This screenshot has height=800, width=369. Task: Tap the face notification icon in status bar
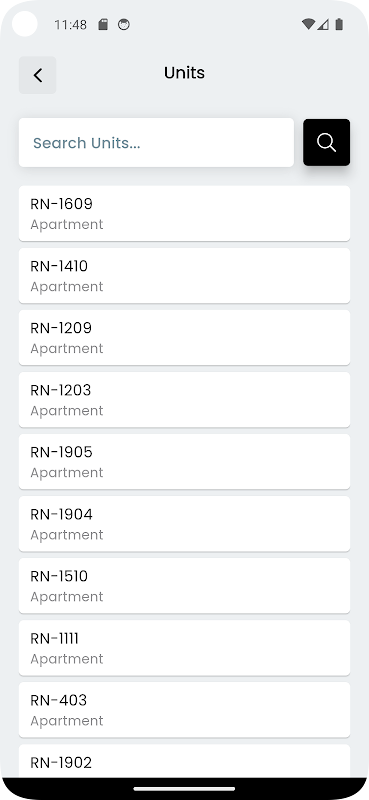pos(124,24)
